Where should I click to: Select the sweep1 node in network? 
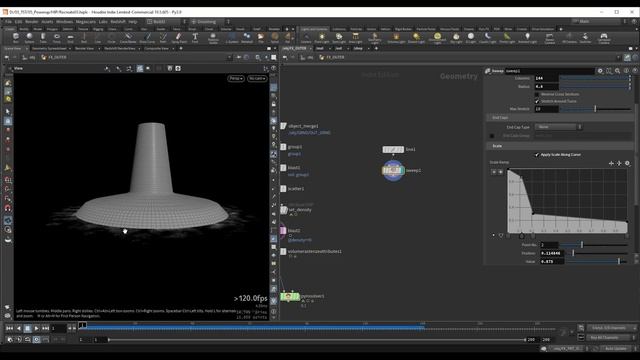point(393,171)
